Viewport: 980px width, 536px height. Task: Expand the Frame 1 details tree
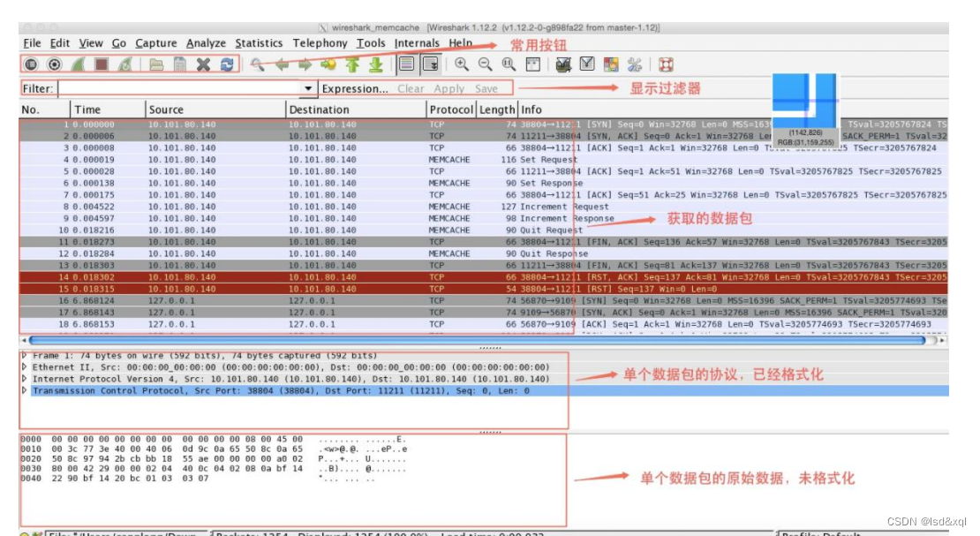tap(25, 355)
